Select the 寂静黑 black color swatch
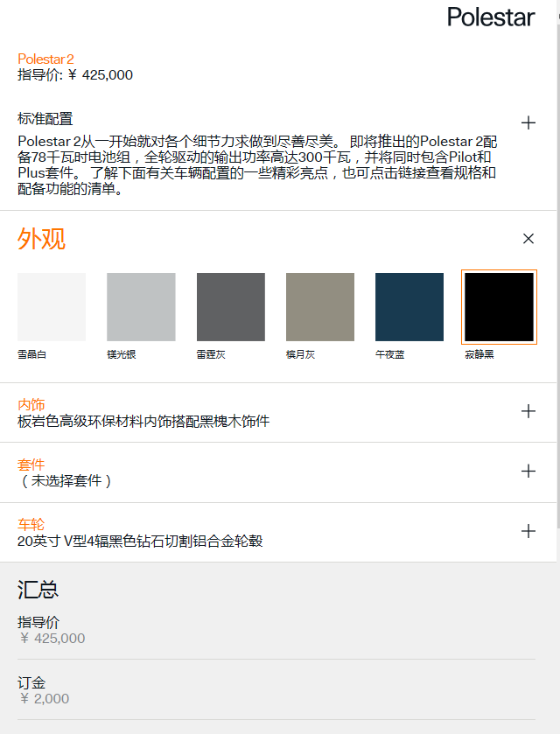The image size is (560, 734). 499,307
